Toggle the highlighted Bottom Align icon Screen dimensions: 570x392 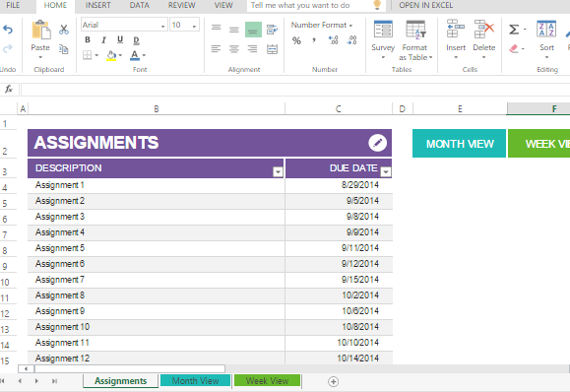pos(253,30)
